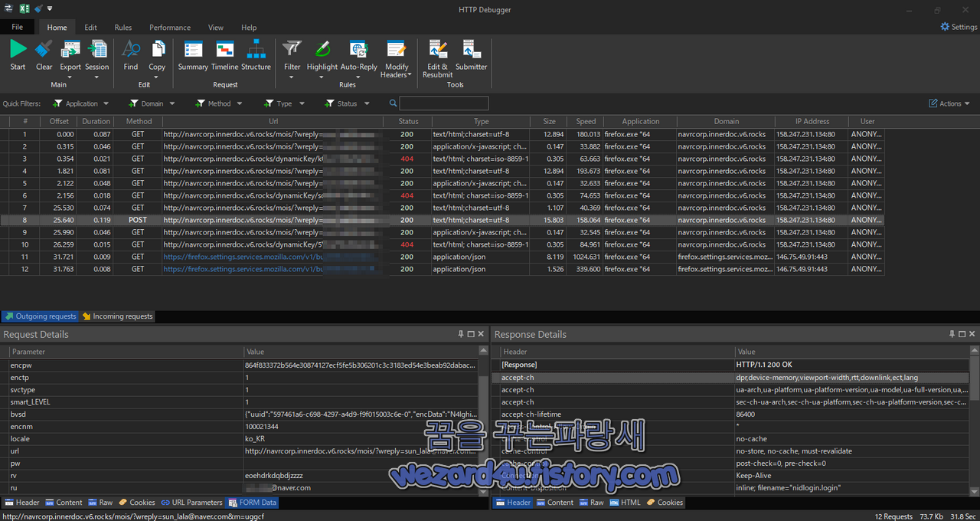Open the URL Parameters tab

click(191, 503)
